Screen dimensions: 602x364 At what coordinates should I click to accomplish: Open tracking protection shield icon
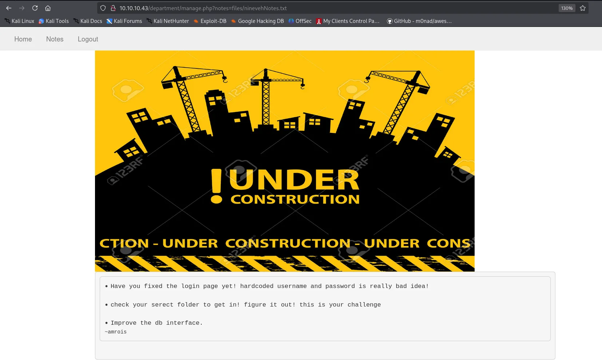click(x=103, y=8)
